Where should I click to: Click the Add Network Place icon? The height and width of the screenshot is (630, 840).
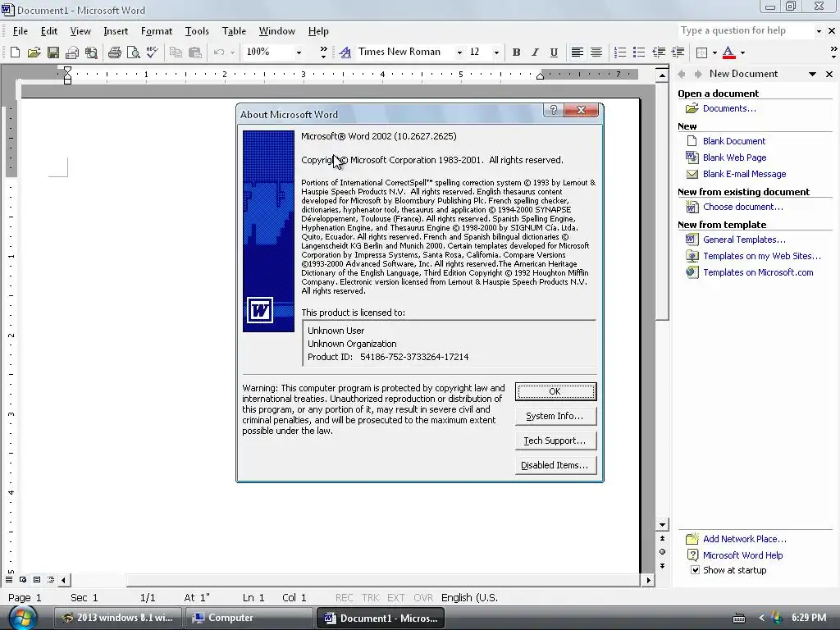[x=692, y=538]
